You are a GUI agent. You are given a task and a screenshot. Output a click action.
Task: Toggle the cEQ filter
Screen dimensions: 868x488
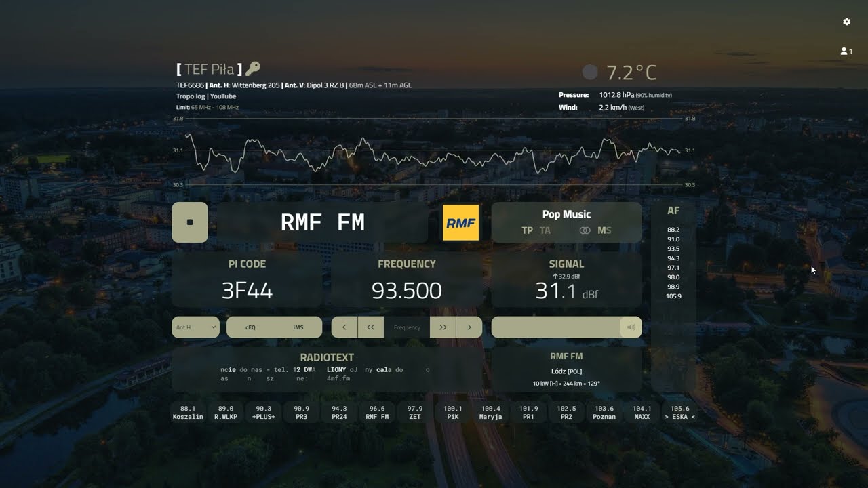click(x=250, y=327)
